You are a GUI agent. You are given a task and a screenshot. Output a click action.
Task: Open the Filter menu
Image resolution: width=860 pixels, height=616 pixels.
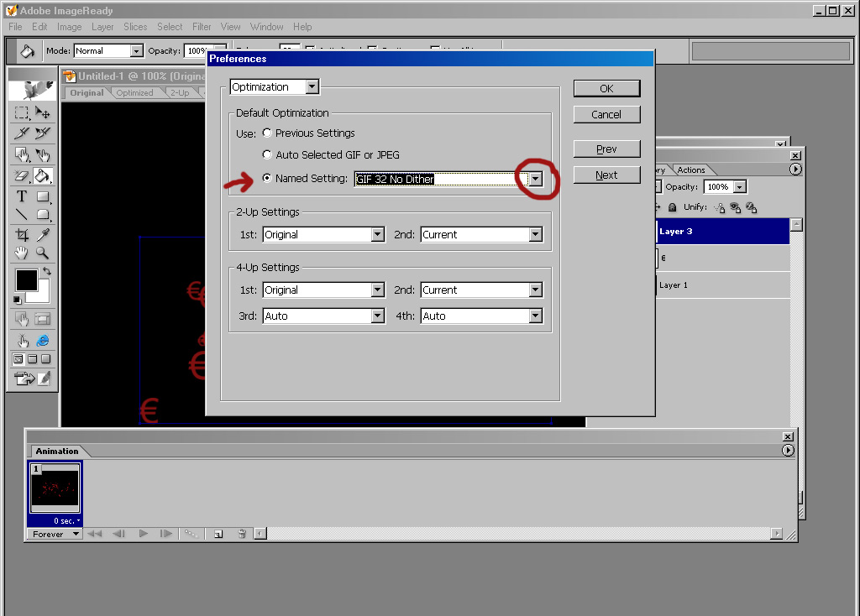point(202,27)
